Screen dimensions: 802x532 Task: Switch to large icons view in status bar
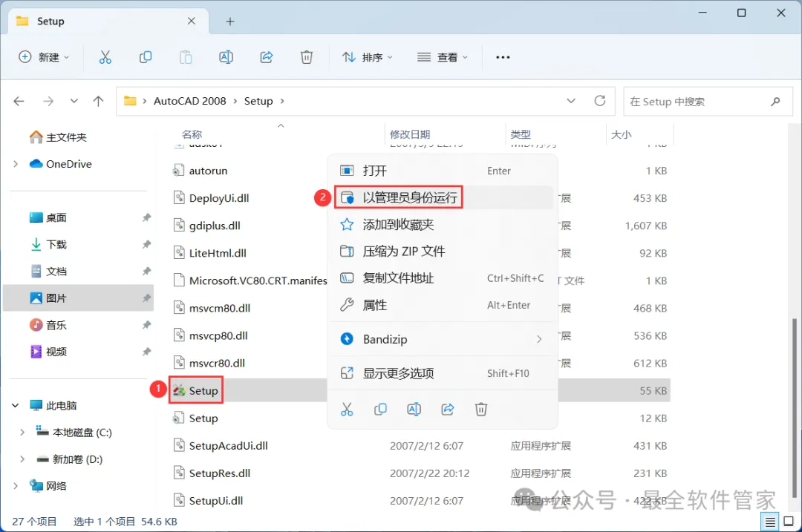pyautogui.click(x=789, y=522)
